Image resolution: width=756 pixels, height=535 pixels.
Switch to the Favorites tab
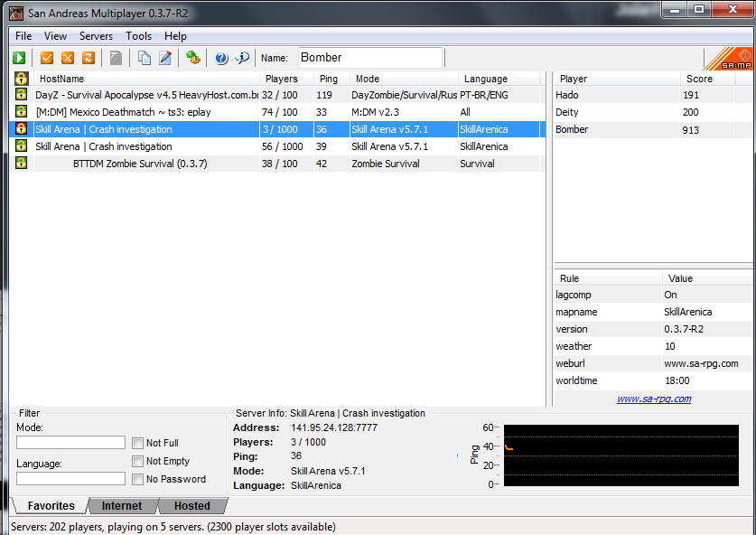[x=51, y=505]
